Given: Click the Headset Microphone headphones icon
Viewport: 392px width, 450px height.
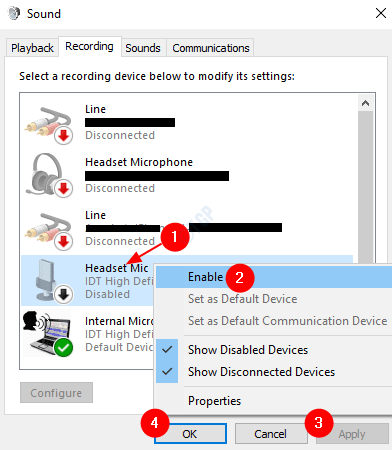Looking at the screenshot, I should pos(49,176).
